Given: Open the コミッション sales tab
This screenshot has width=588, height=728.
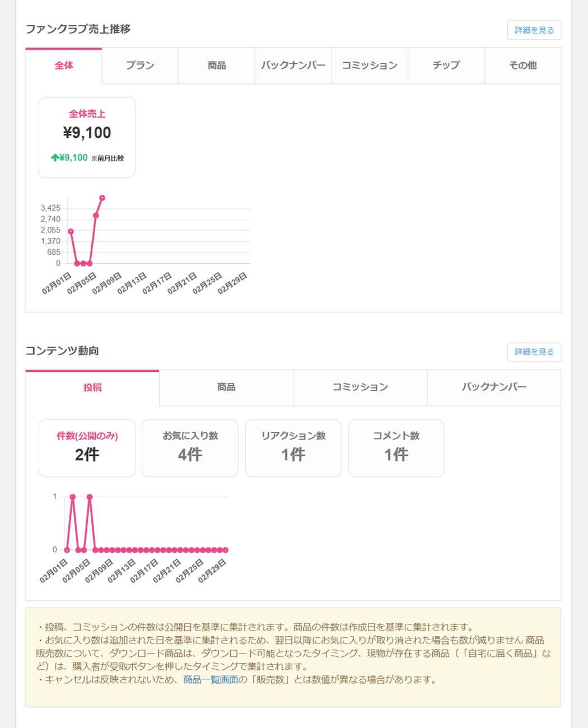Looking at the screenshot, I should [x=370, y=66].
